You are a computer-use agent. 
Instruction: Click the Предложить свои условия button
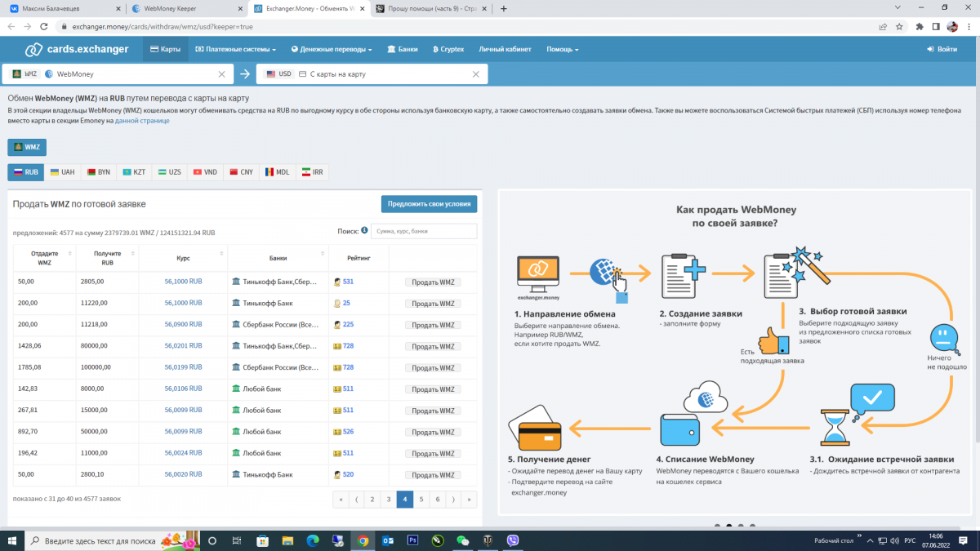click(429, 204)
